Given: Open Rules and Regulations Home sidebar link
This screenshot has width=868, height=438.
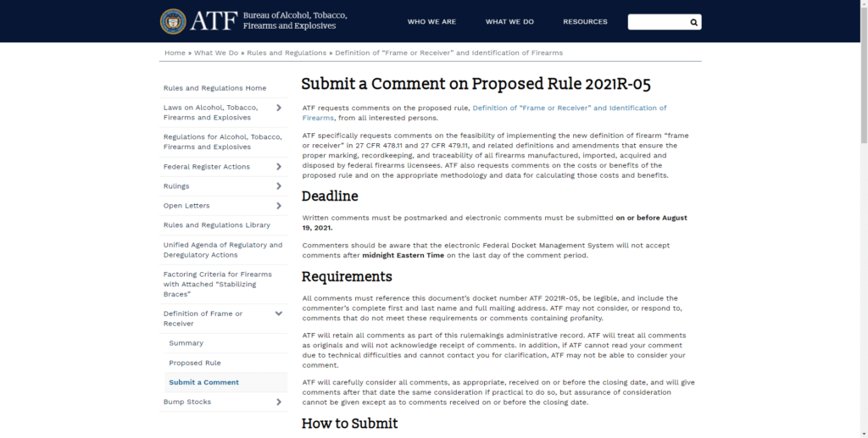Looking at the screenshot, I should pos(214,88).
